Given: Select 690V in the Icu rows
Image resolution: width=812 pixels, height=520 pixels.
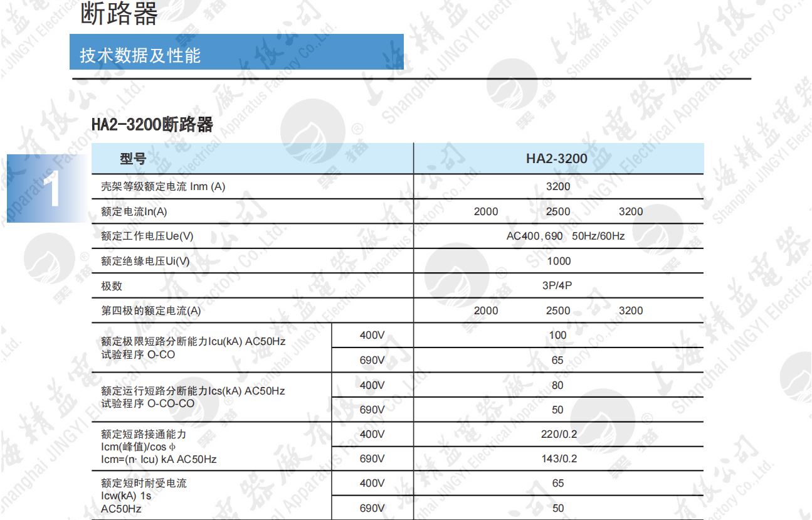Looking at the screenshot, I should click(372, 360).
